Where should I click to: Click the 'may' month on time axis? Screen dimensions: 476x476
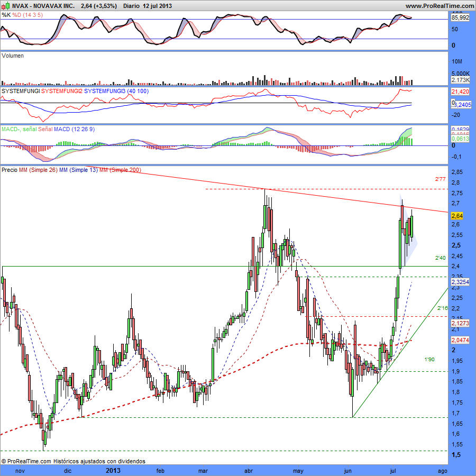298,471
